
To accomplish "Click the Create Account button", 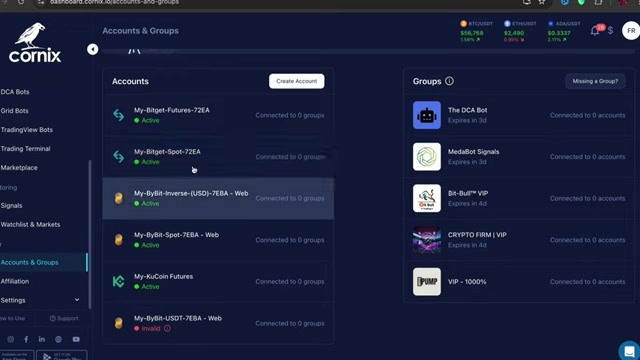I will pos(297,81).
